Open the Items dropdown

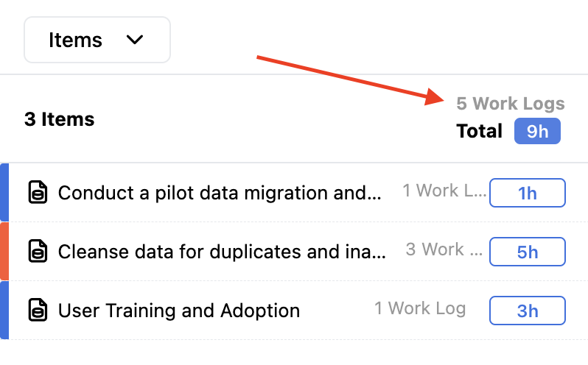97,40
